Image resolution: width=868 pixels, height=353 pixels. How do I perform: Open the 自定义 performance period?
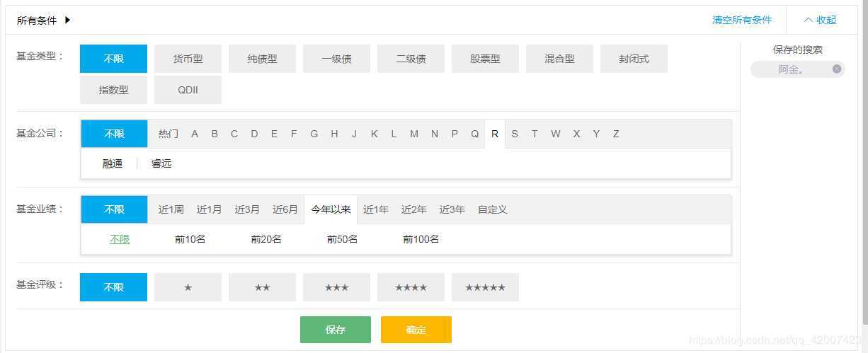click(x=493, y=209)
